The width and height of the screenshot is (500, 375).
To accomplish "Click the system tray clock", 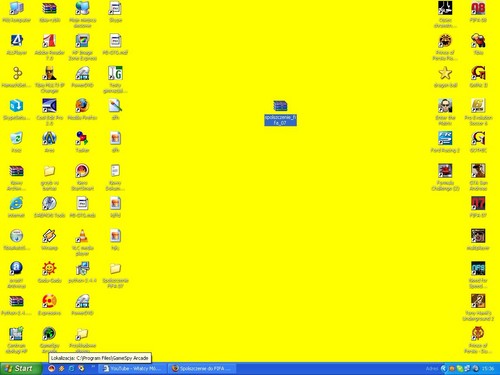I will click(488, 369).
